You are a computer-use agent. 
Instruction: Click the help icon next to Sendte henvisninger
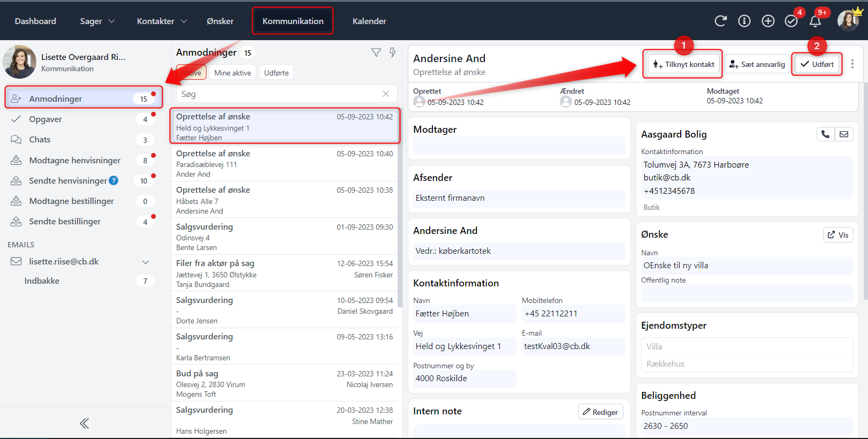pyautogui.click(x=113, y=180)
